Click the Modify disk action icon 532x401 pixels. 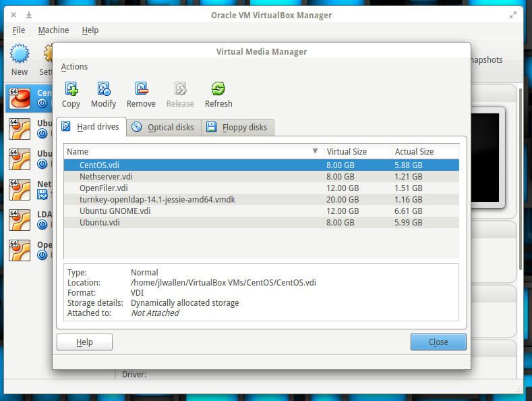click(x=104, y=88)
